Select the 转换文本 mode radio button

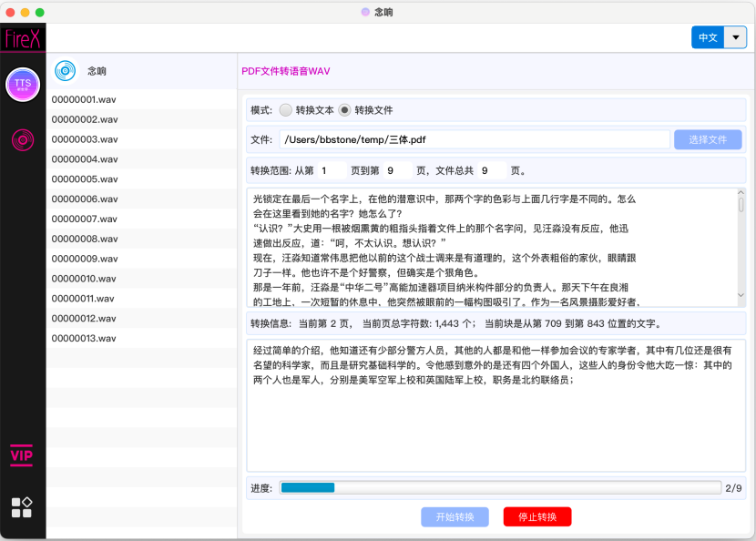[286, 110]
